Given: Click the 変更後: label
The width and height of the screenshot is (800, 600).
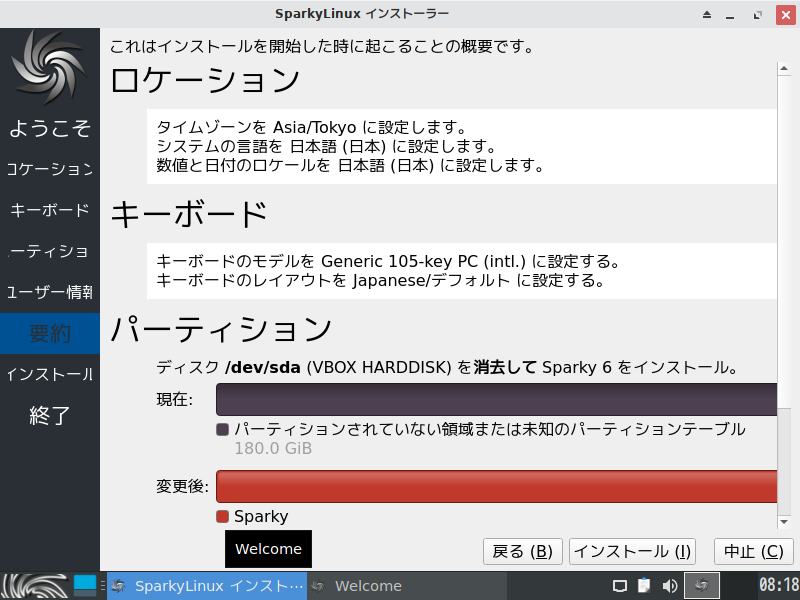Looking at the screenshot, I should coord(182,486).
